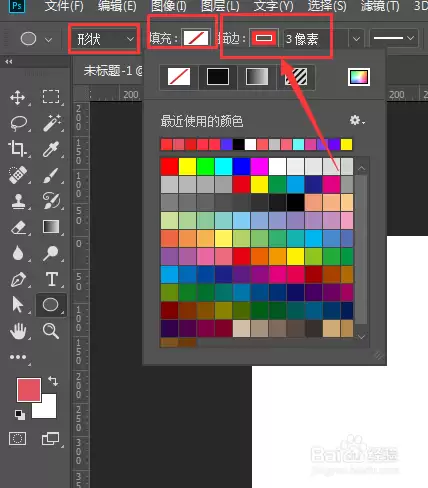Open the Photoshop Ps logo icon

coord(17,6)
